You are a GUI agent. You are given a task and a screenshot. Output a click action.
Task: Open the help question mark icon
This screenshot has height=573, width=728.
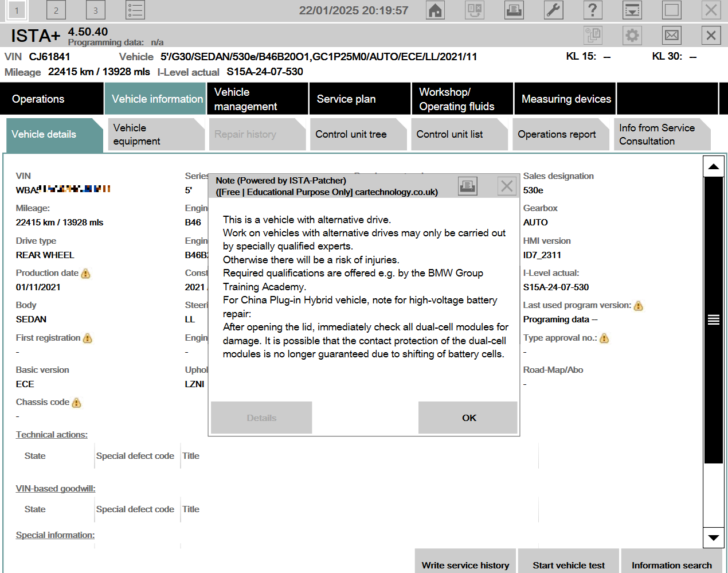click(x=593, y=10)
